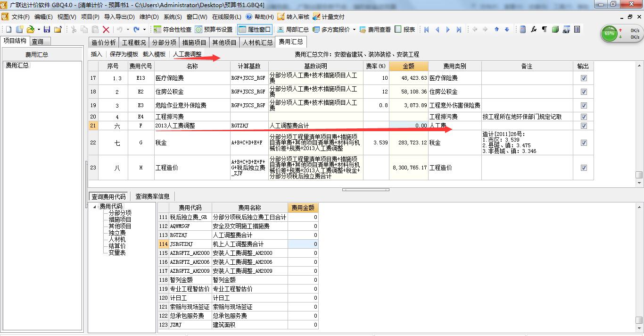
Task: Uncheck 输出 for 税金 row
Action: (x=584, y=143)
